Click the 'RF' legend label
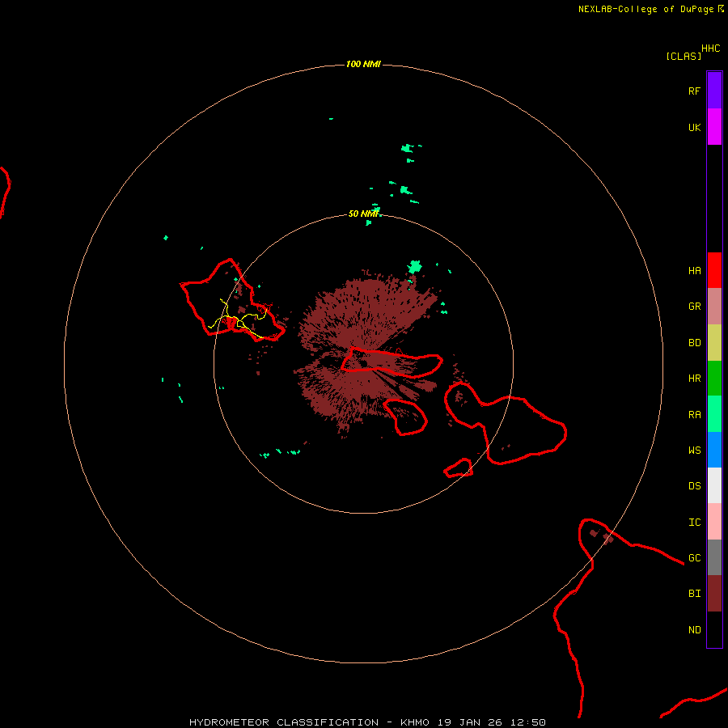The width and height of the screenshot is (728, 728). point(694,91)
